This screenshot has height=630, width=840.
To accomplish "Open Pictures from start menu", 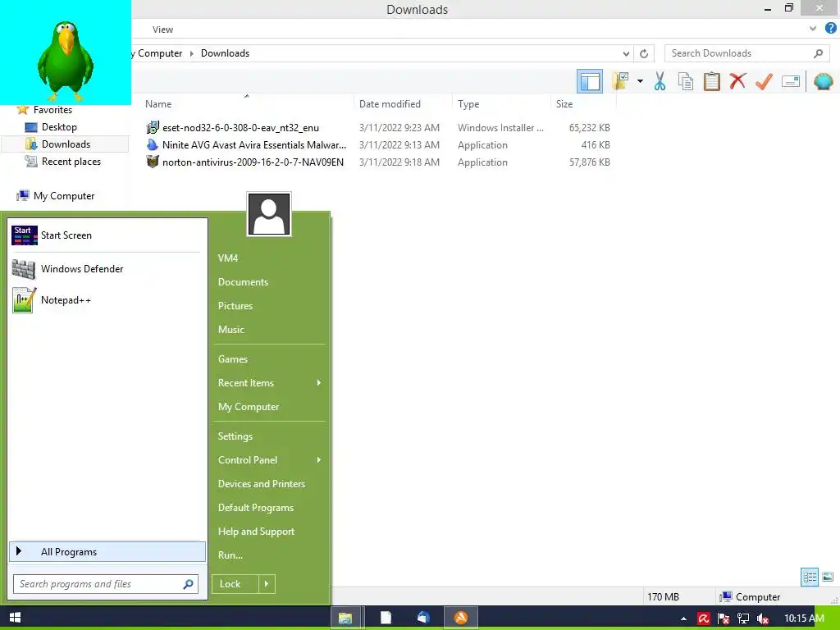I will (235, 306).
